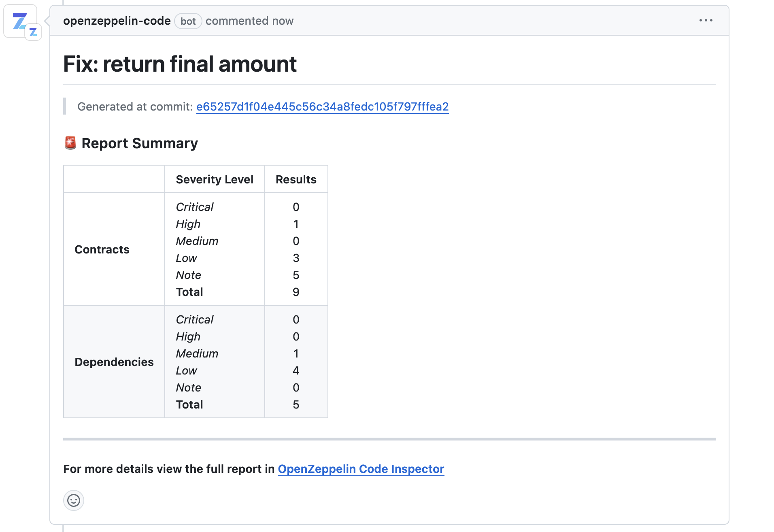Select the Dependencies Total value of 5
This screenshot has height=532, width=774.
pyautogui.click(x=296, y=404)
